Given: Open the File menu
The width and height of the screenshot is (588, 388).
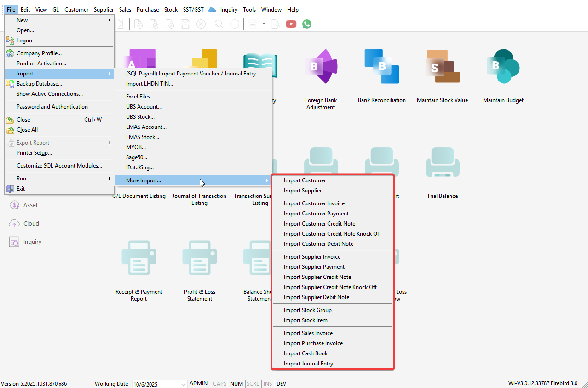Looking at the screenshot, I should (x=11, y=10).
